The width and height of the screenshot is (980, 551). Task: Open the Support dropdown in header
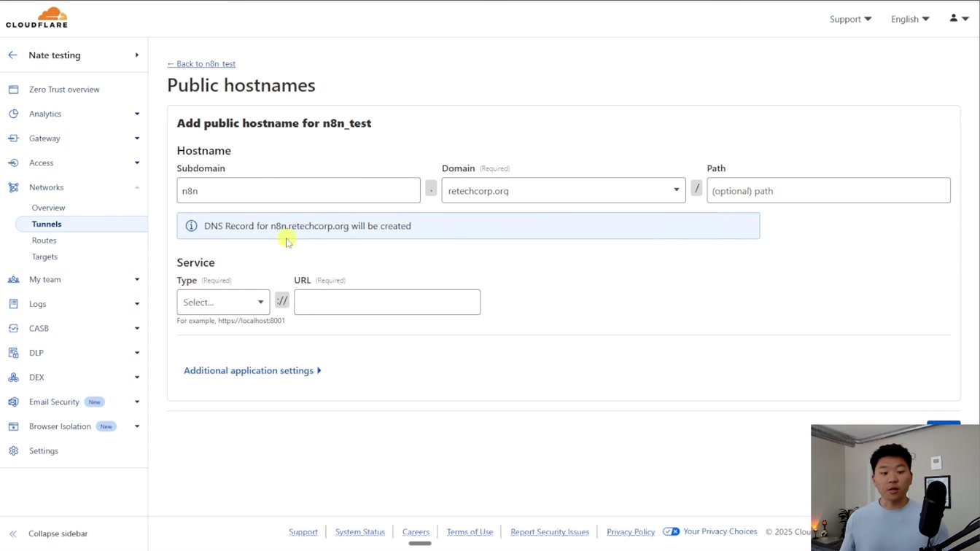pos(850,19)
